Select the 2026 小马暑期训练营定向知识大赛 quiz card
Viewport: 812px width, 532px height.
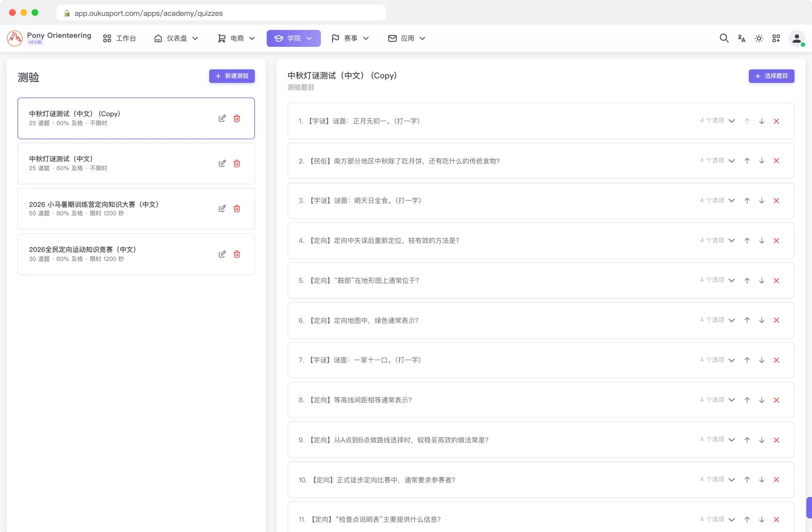[x=136, y=208]
